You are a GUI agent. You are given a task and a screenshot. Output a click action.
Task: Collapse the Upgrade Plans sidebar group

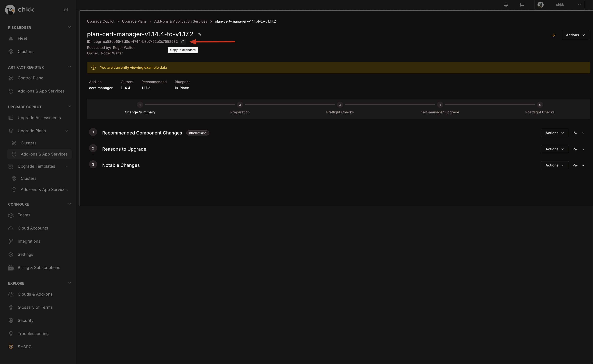(x=67, y=131)
